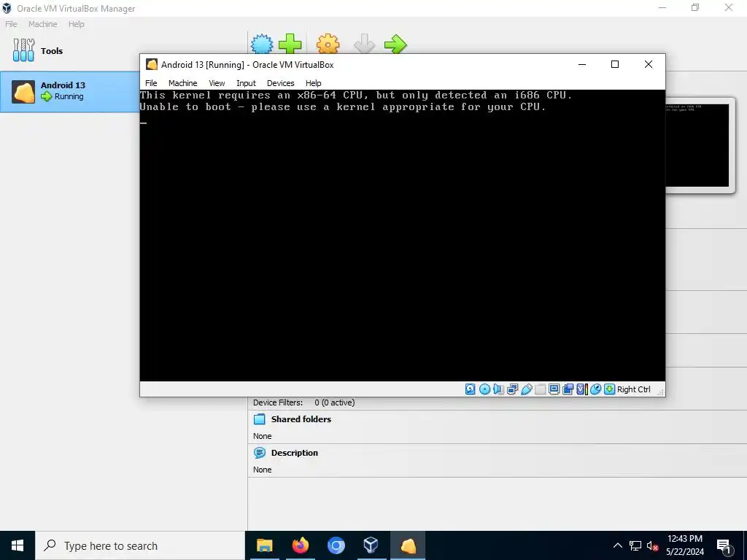Open the Help menu in VirtualBox Manager
This screenshot has width=747, height=560.
(x=76, y=24)
